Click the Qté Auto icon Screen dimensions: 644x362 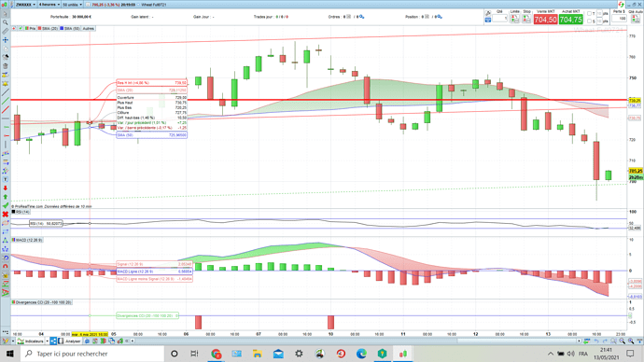click(x=636, y=19)
